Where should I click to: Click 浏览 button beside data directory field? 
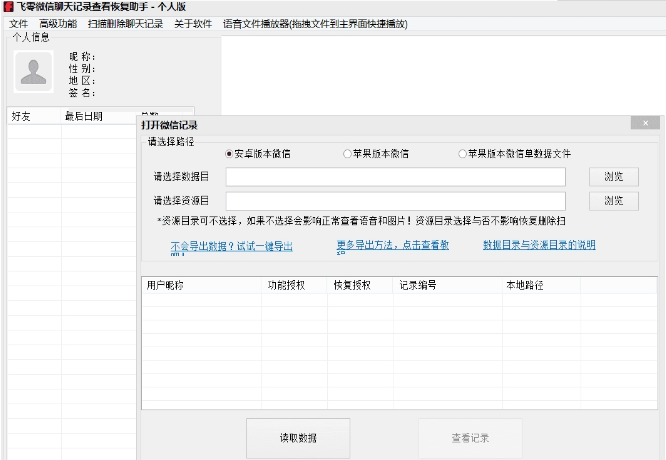[614, 177]
